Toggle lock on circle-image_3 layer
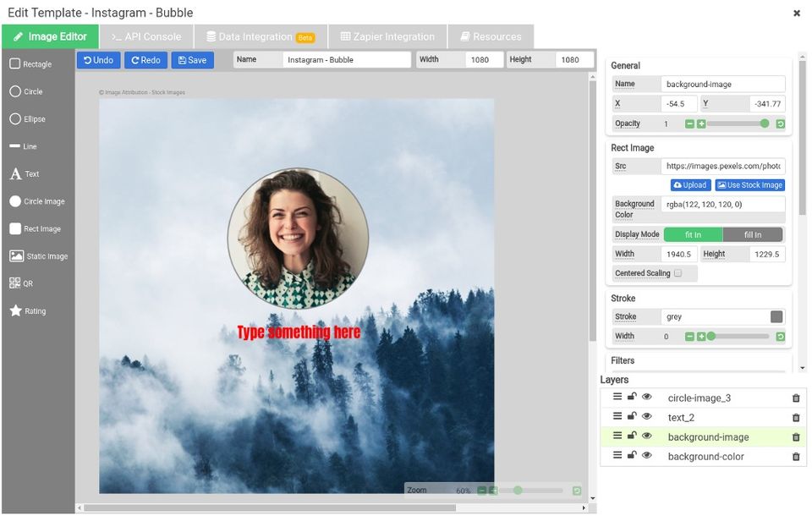812x516 pixels. 632,397
